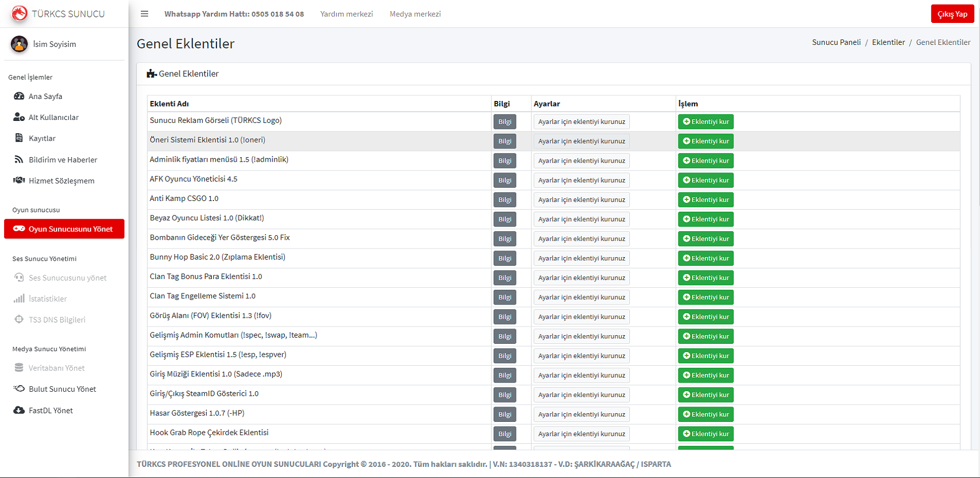Image resolution: width=980 pixels, height=478 pixels.
Task: Click Eklentiler breadcrumb link
Action: pos(888,42)
